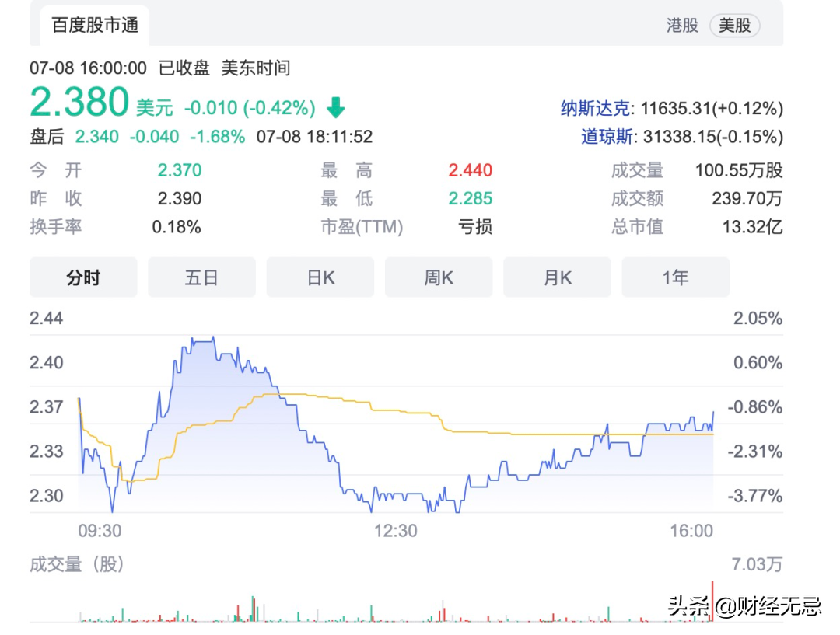Image resolution: width=840 pixels, height=635 pixels.
Task: Click the 09:30 market open marker
Action: point(100,531)
